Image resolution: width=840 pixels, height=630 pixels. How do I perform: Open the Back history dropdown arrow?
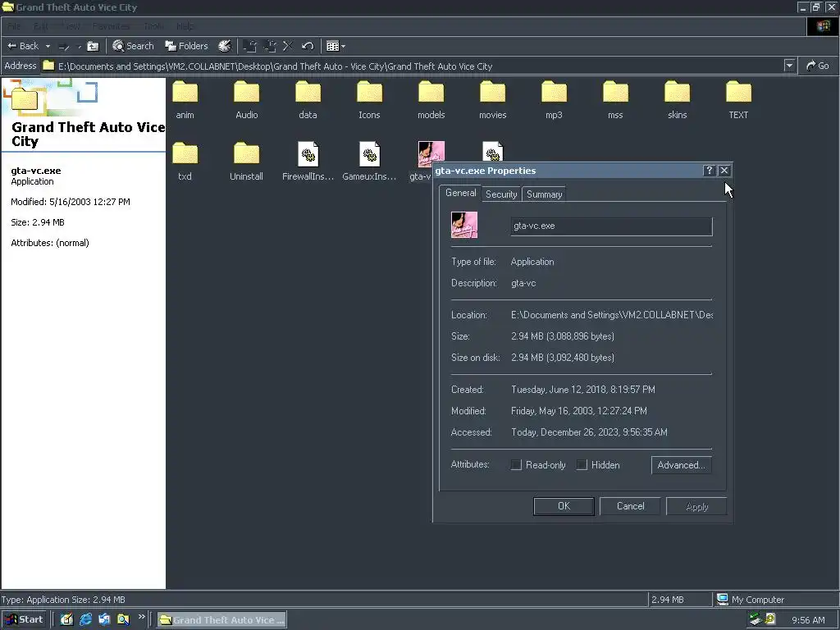pyautogui.click(x=48, y=47)
